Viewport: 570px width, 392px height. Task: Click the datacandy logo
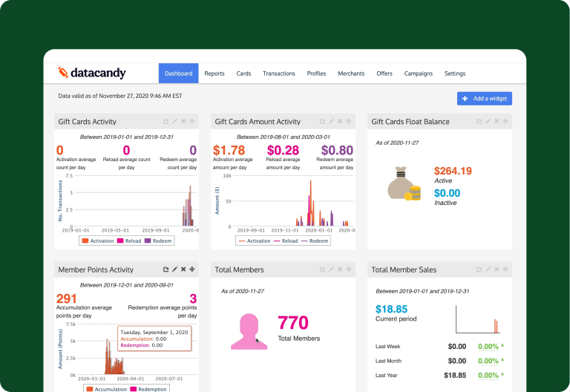pos(91,73)
